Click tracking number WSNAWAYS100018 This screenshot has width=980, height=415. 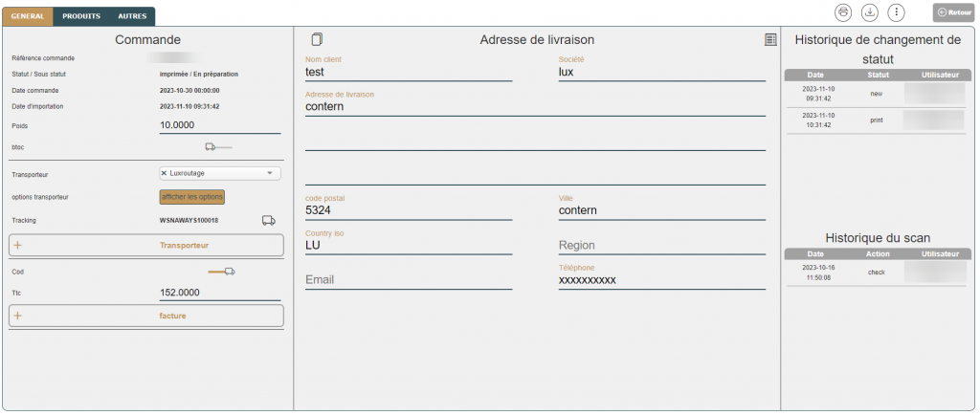pos(189,220)
